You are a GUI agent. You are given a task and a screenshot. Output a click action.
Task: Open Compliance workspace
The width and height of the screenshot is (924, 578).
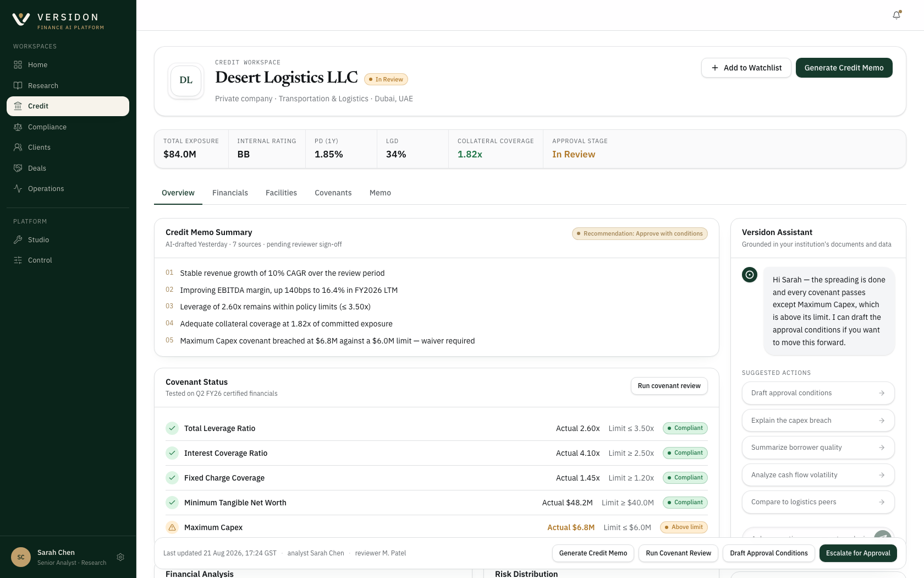(x=68, y=127)
